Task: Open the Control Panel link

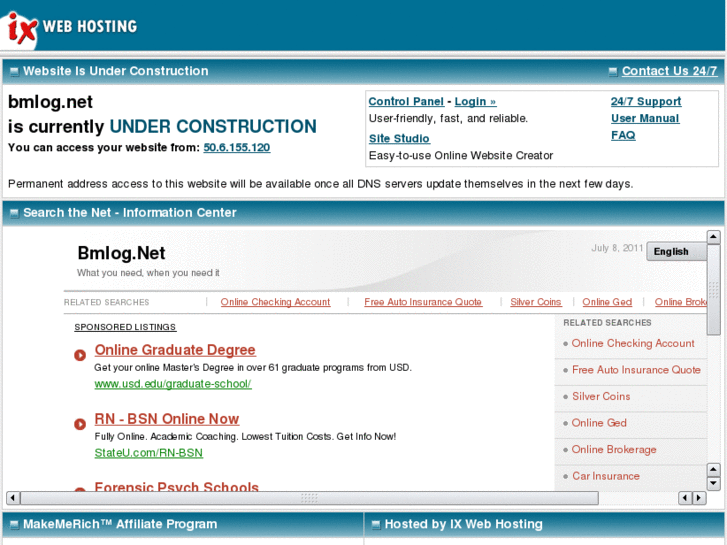Action: pyautogui.click(x=406, y=102)
